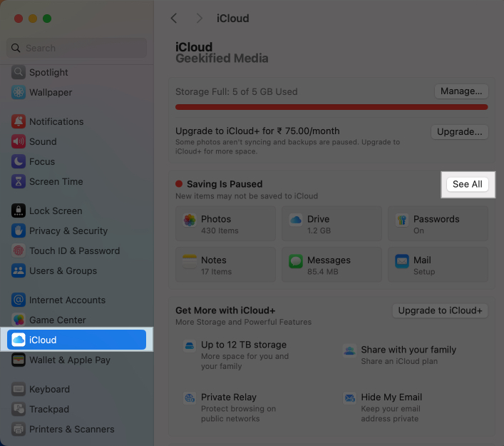Go back using the left chevron

[174, 19]
